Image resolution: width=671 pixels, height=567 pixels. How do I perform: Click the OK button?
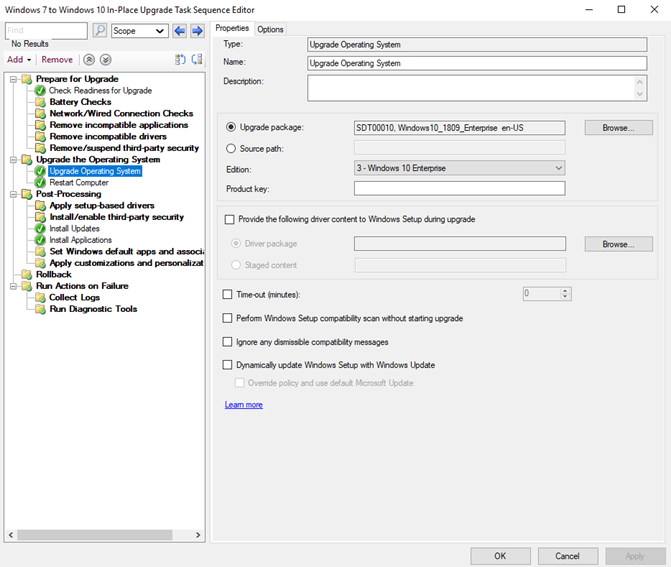tap(500, 556)
